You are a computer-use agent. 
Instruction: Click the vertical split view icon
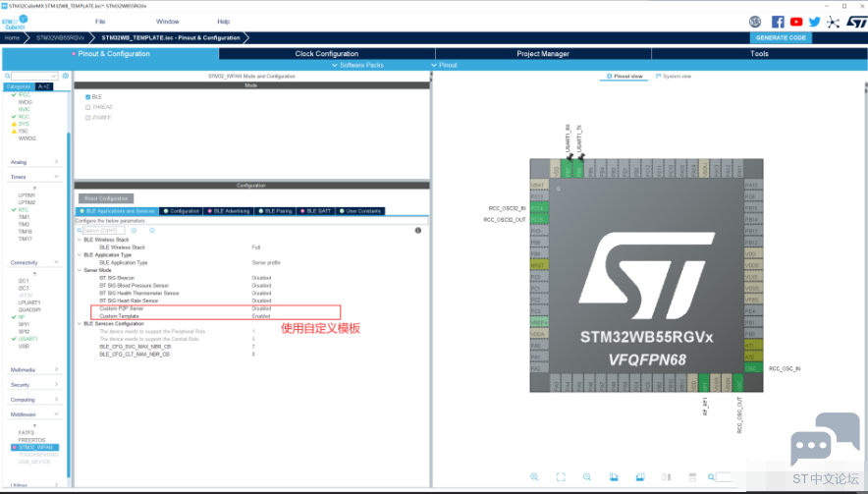tap(666, 477)
